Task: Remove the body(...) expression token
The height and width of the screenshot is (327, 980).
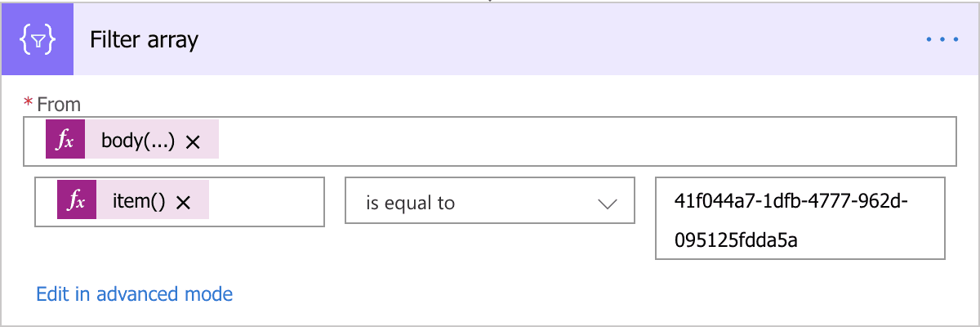Action: (193, 142)
